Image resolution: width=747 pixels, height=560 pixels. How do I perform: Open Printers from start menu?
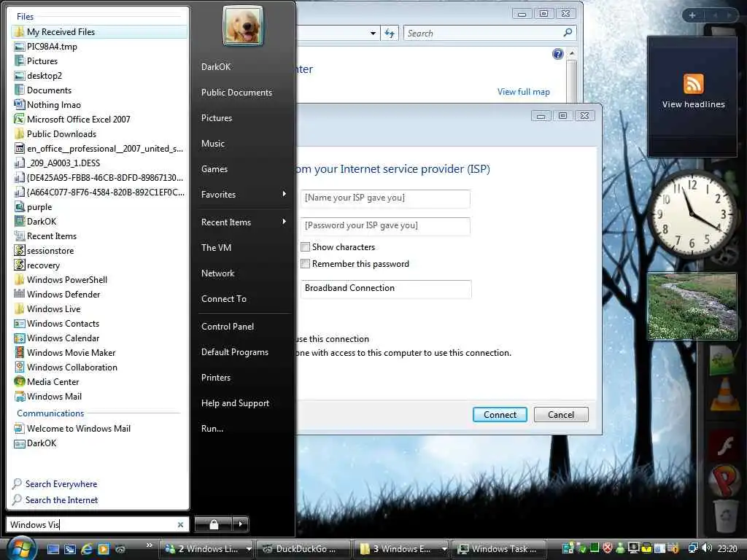pyautogui.click(x=215, y=377)
